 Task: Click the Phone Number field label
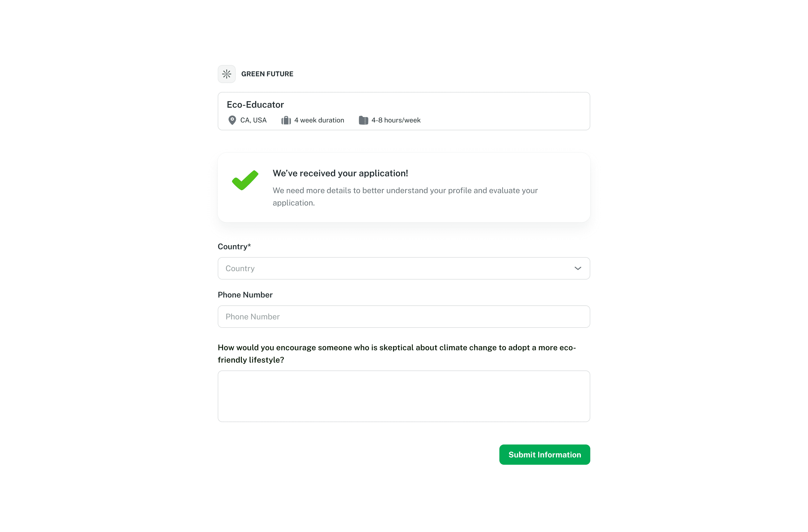245,295
